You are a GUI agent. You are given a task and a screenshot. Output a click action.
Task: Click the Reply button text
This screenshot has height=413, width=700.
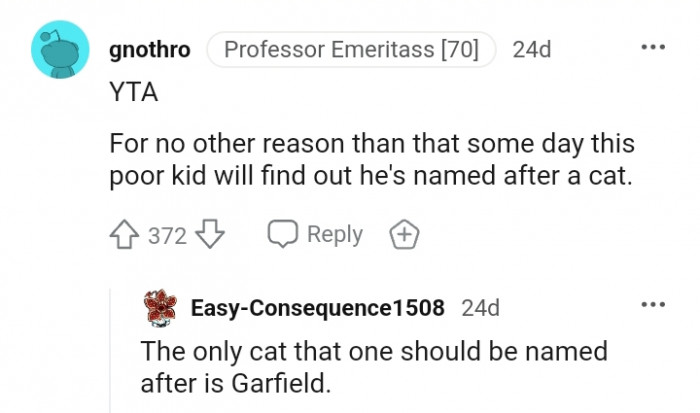334,235
